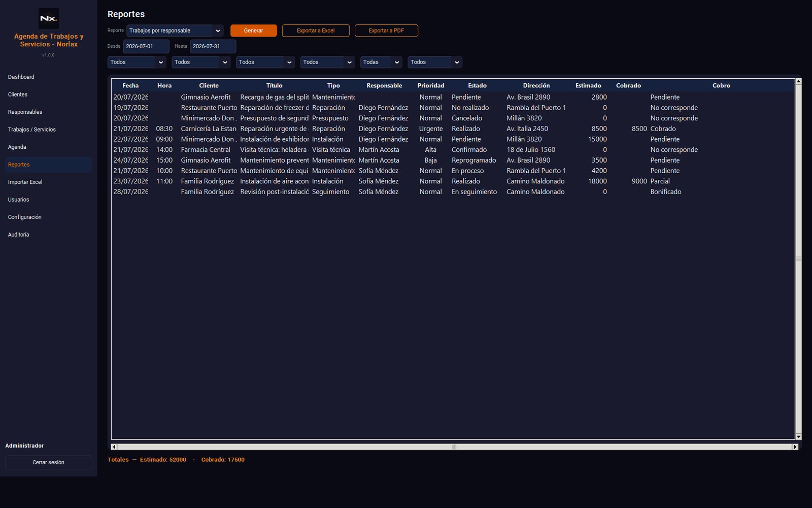Sort by Título column header

coord(274,85)
